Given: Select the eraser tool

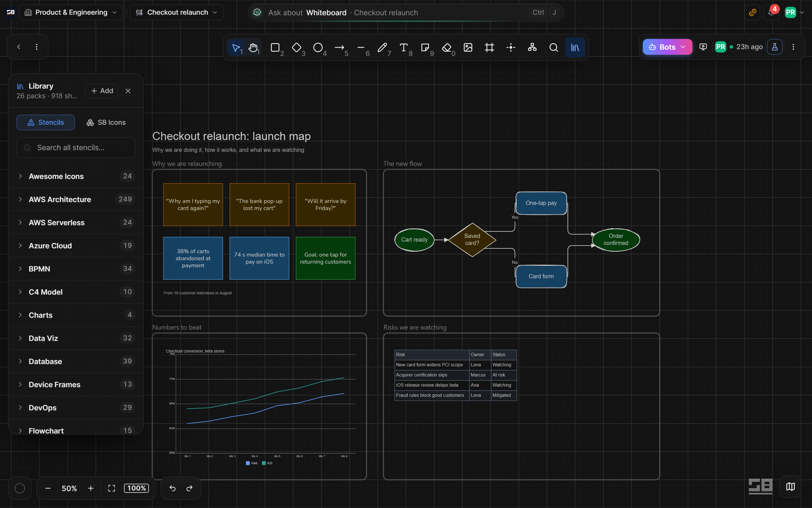Looking at the screenshot, I should [x=447, y=47].
